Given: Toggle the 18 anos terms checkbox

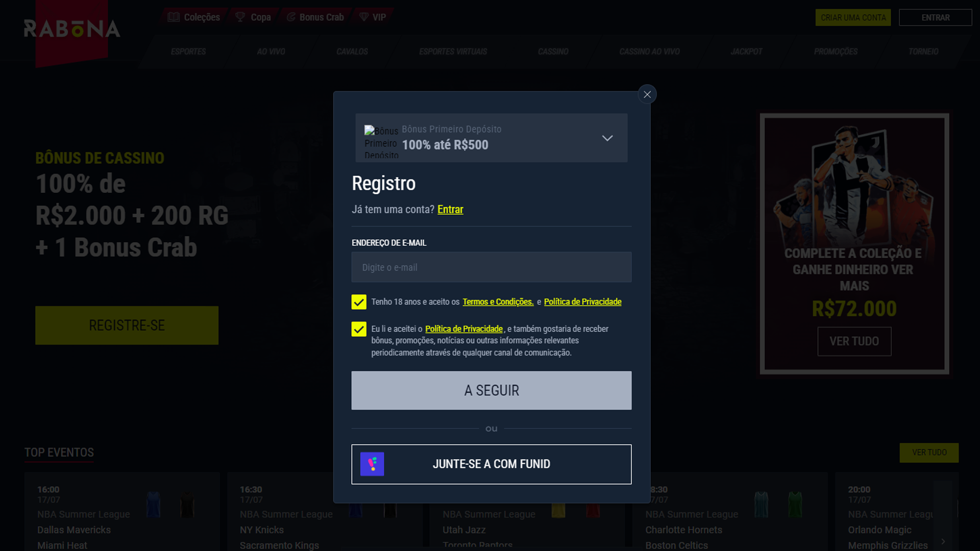Looking at the screenshot, I should (x=359, y=302).
